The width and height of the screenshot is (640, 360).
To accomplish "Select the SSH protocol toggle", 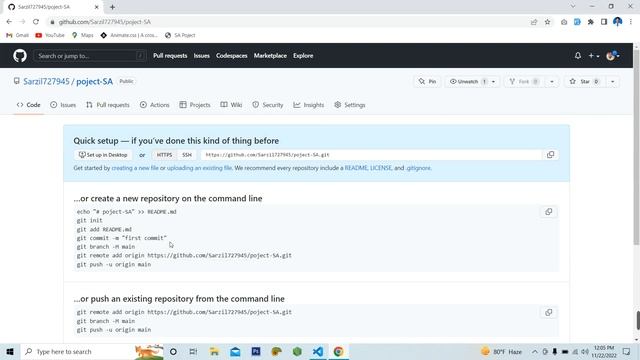I will [187, 155].
